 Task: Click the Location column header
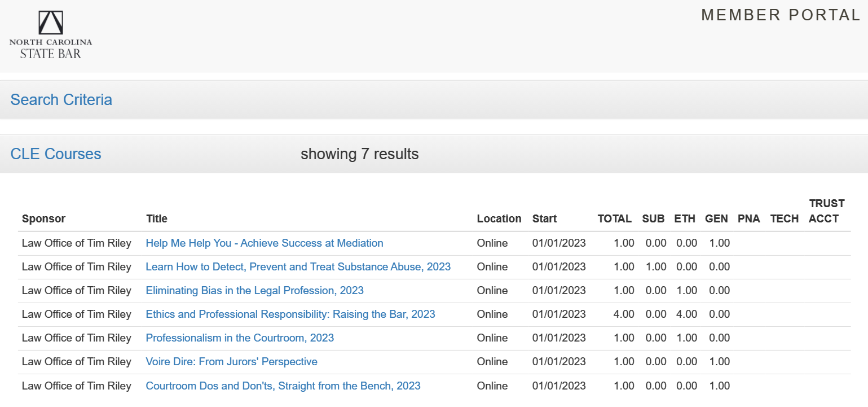click(x=499, y=219)
